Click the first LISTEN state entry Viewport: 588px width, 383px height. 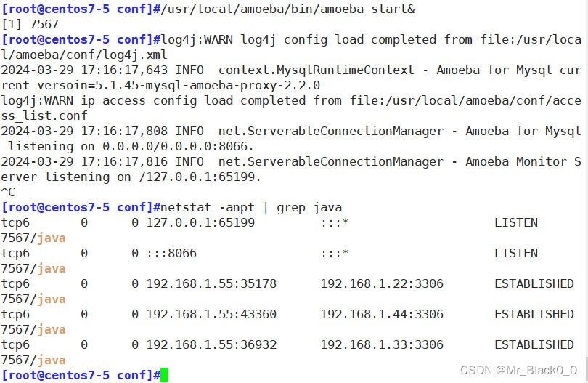pos(516,222)
